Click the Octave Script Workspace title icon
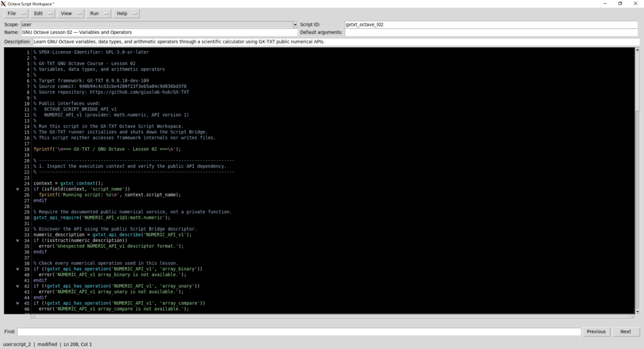This screenshot has width=644, height=349. point(3,4)
